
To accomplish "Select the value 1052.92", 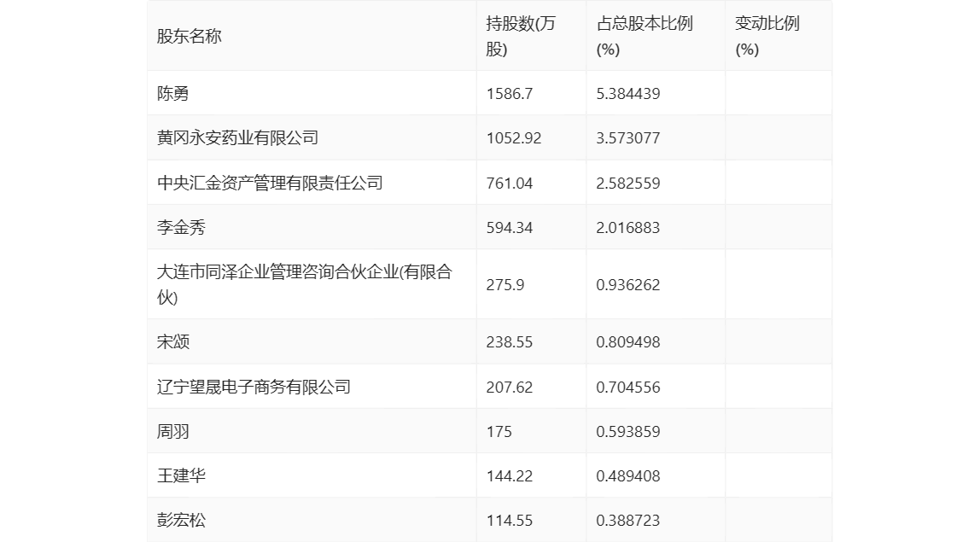I will (x=514, y=138).
